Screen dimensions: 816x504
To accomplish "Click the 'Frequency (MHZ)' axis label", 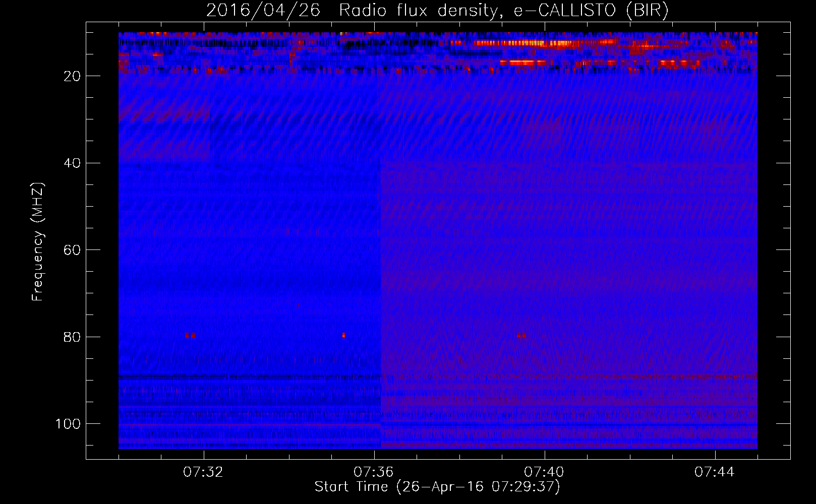I will pyautogui.click(x=38, y=241).
